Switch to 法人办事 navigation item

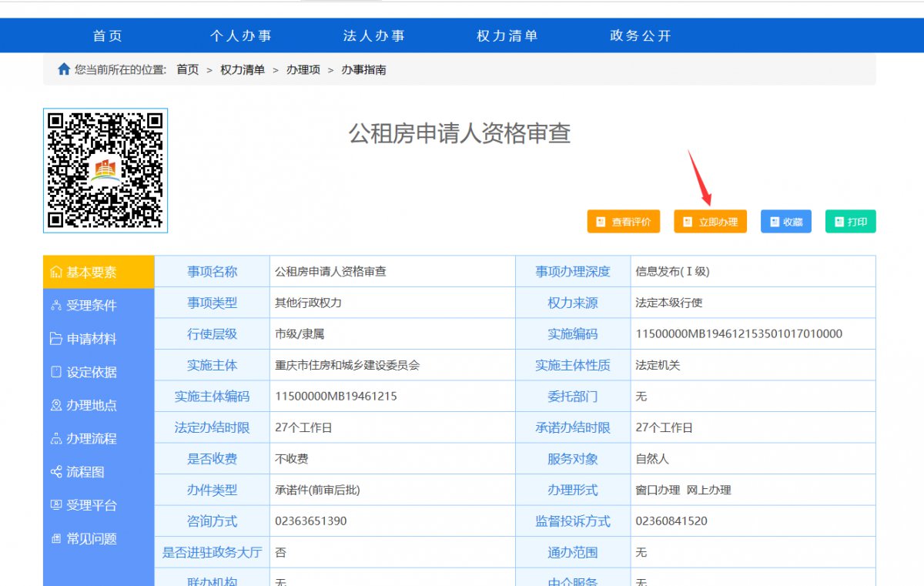pyautogui.click(x=374, y=36)
